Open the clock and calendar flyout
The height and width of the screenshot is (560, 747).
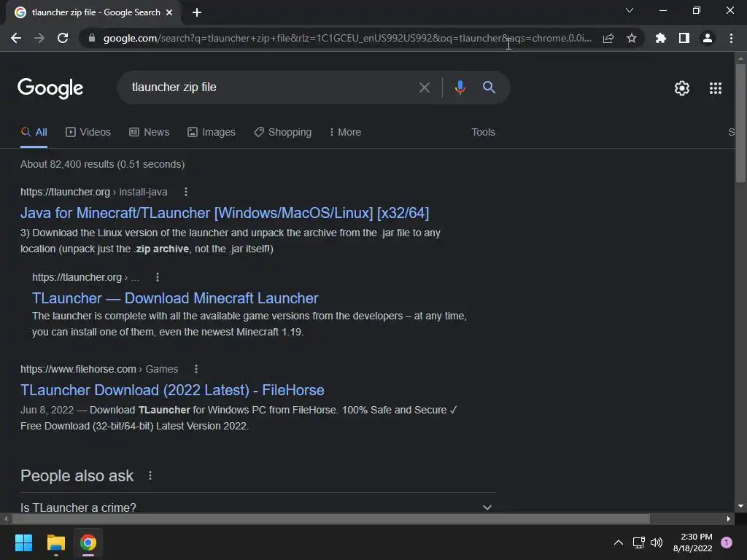click(x=693, y=542)
